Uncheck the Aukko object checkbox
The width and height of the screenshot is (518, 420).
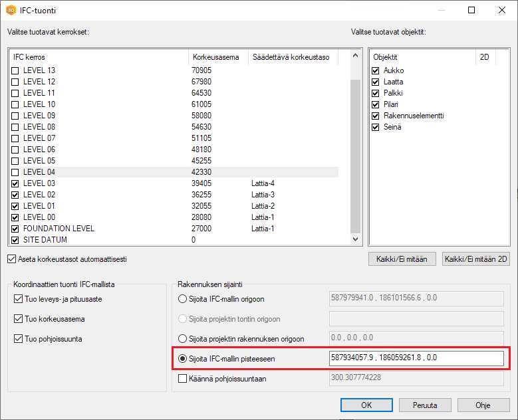376,70
